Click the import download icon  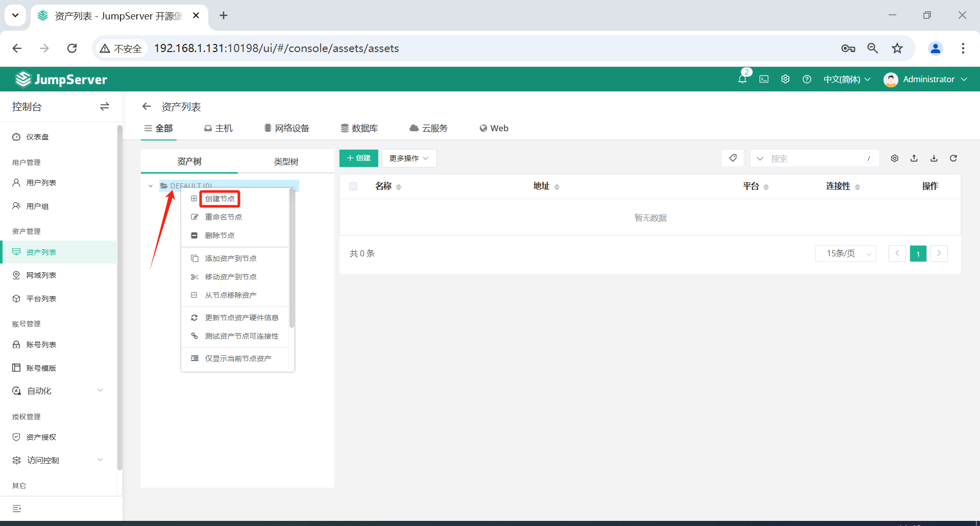click(x=934, y=158)
